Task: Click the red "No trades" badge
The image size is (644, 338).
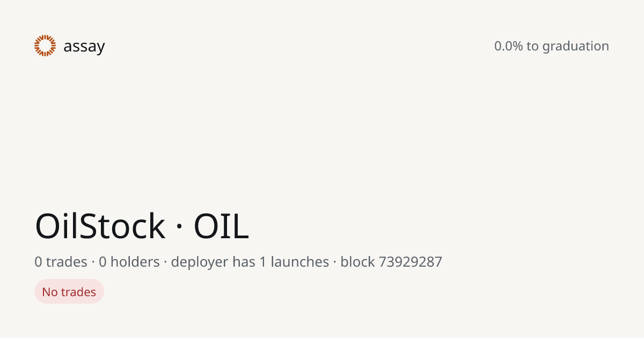Action: pyautogui.click(x=69, y=292)
